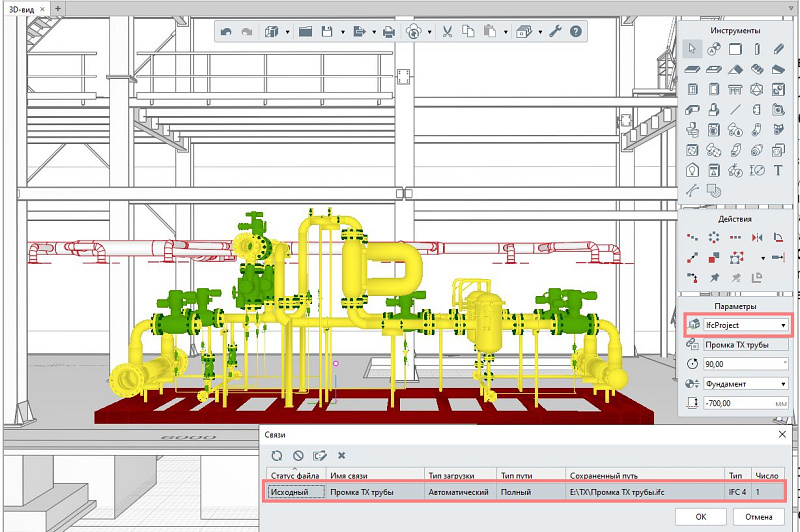800x532 pixels.
Task: Open settings with the wrench icon
Action: pos(556,32)
